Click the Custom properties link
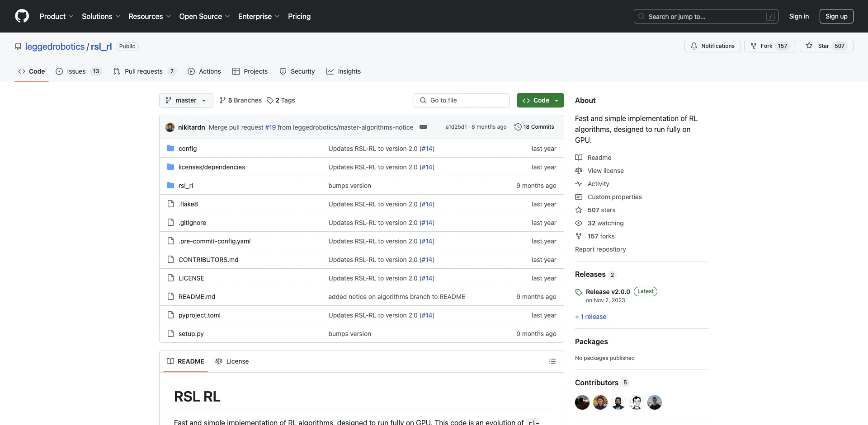Viewport: 868px width, 425px height. (x=614, y=197)
